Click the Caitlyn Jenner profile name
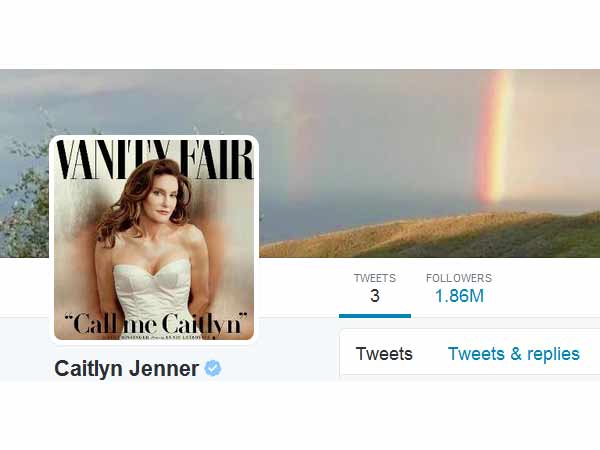This screenshot has width=600, height=450. (126, 368)
